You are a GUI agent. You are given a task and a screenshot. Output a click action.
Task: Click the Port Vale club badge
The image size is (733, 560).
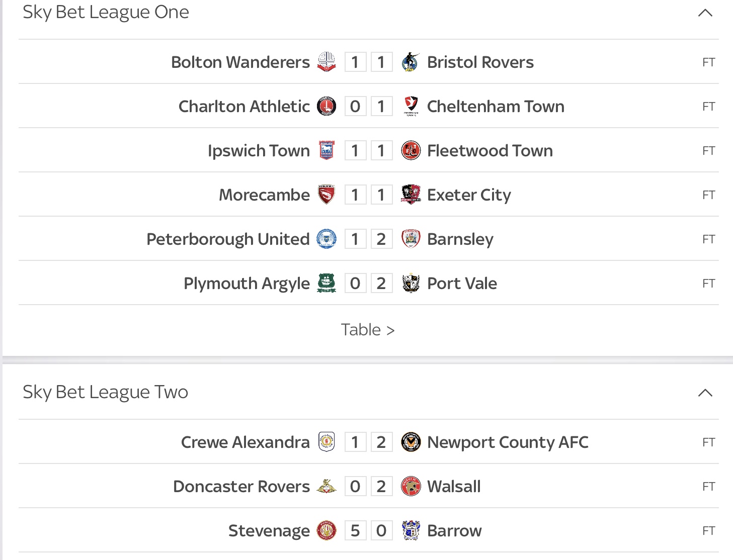(411, 283)
